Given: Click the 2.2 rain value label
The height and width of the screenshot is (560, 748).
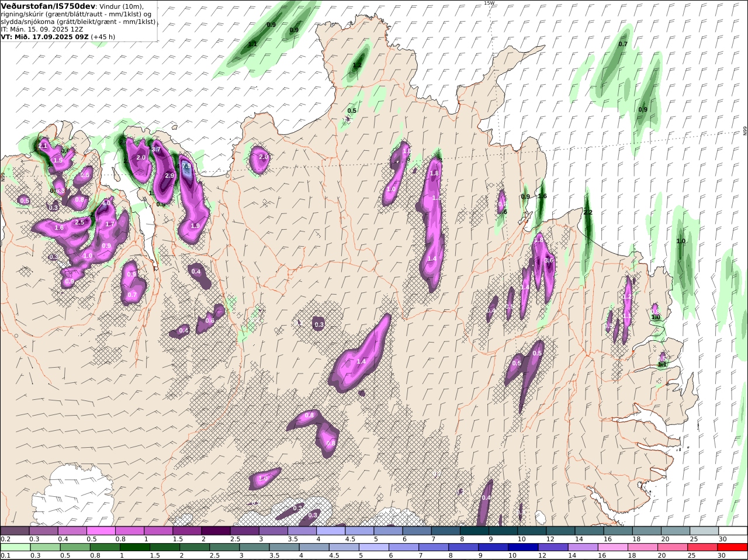Looking at the screenshot, I should [588, 213].
